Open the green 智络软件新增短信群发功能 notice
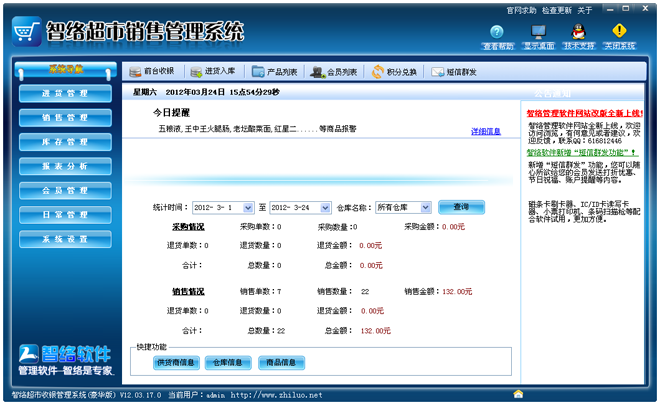The image size is (660, 405). [x=581, y=152]
